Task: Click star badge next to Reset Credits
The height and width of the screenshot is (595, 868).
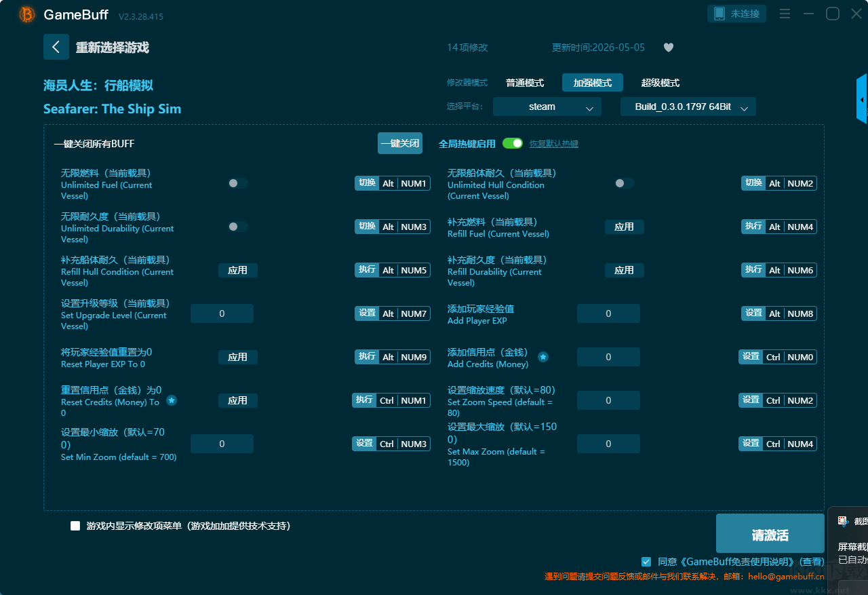Action: (x=172, y=400)
